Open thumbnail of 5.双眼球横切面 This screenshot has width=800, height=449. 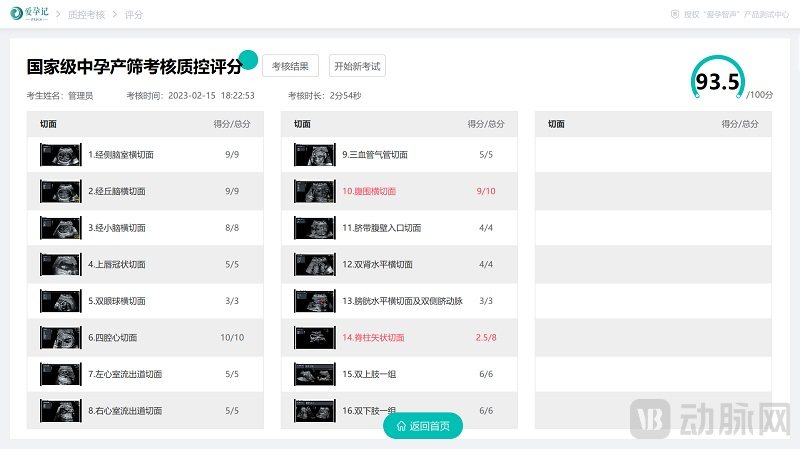(x=61, y=301)
